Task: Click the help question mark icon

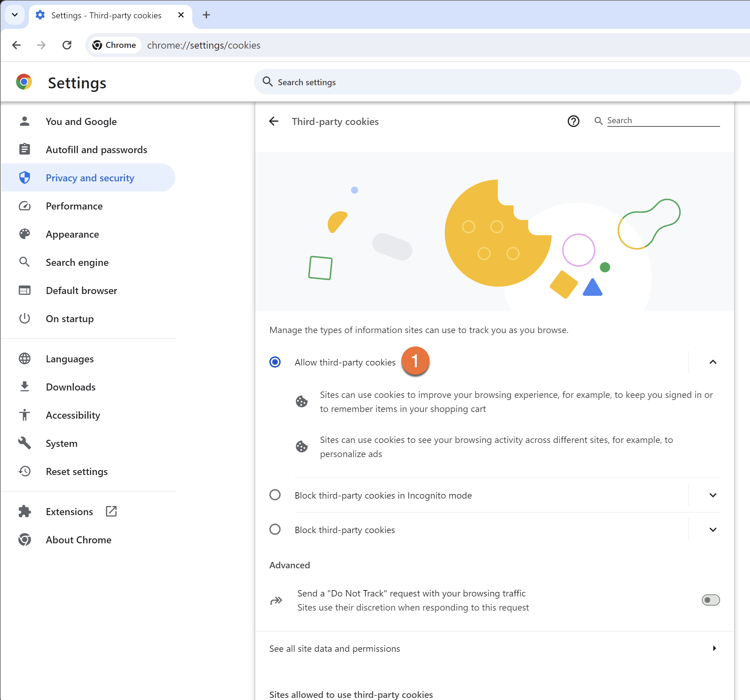Action: coord(573,121)
